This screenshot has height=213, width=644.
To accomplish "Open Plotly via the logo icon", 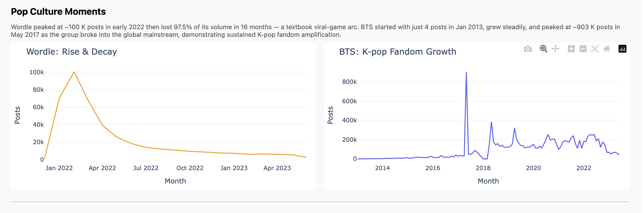I will pyautogui.click(x=622, y=49).
